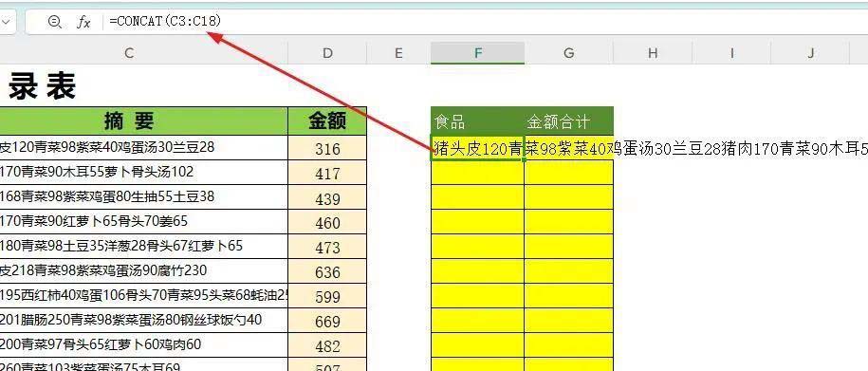The image size is (868, 371).
Task: Select the cell with amount 316
Action: click(x=327, y=148)
